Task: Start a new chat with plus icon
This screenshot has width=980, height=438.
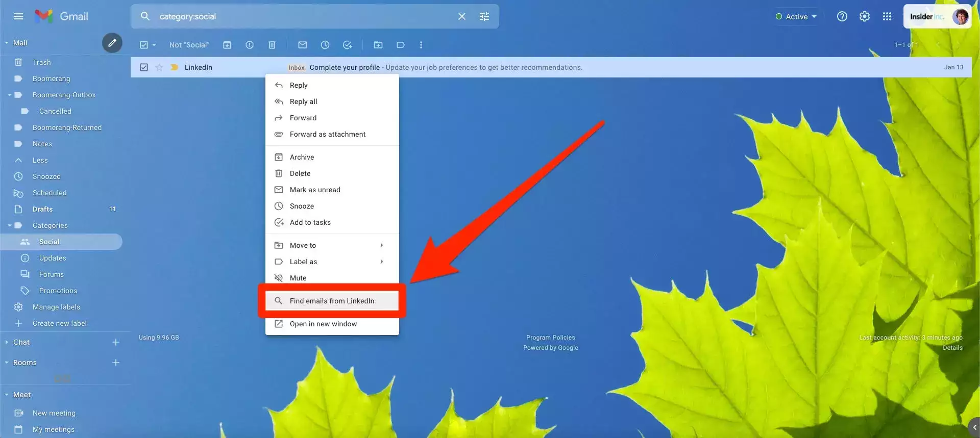Action: click(x=116, y=342)
